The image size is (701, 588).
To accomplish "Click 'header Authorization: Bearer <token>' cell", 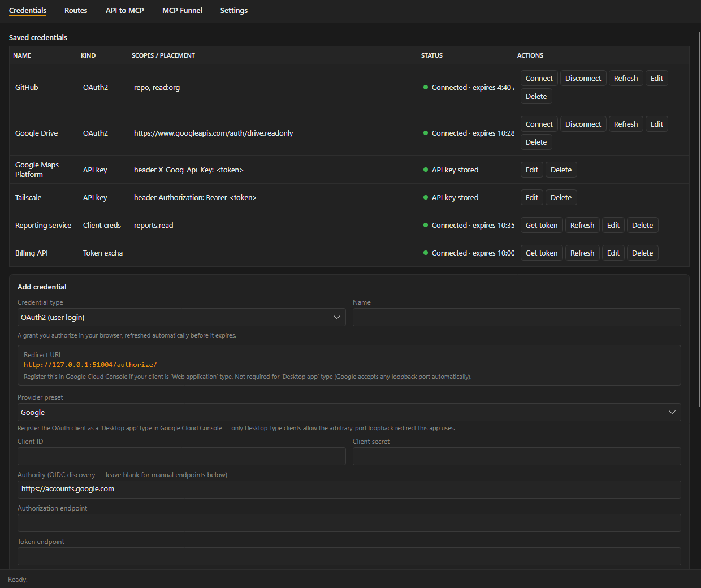I will point(196,197).
